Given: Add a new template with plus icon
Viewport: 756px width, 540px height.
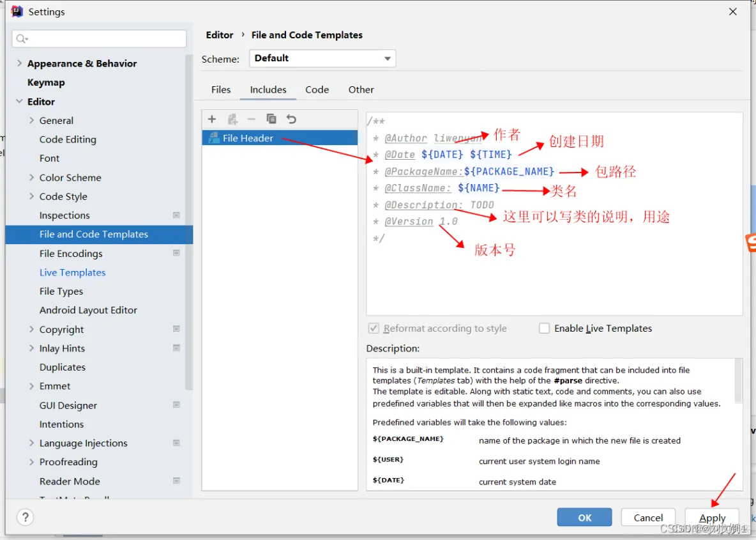Looking at the screenshot, I should tap(211, 119).
